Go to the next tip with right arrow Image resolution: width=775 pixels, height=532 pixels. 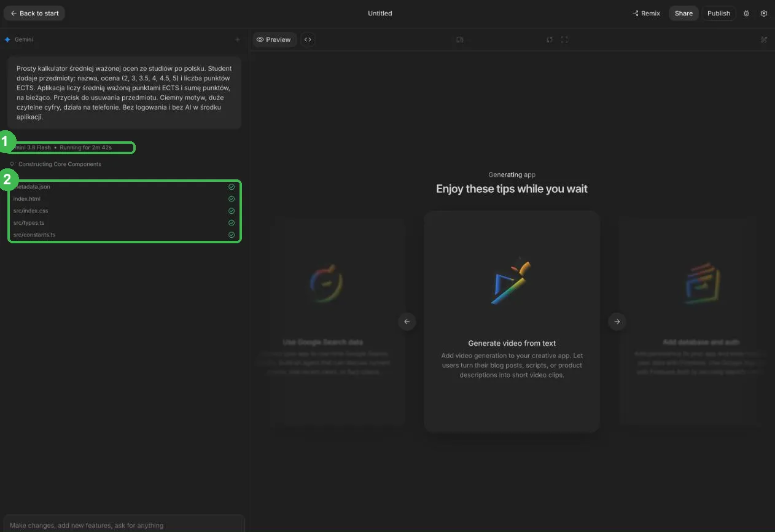[617, 321]
